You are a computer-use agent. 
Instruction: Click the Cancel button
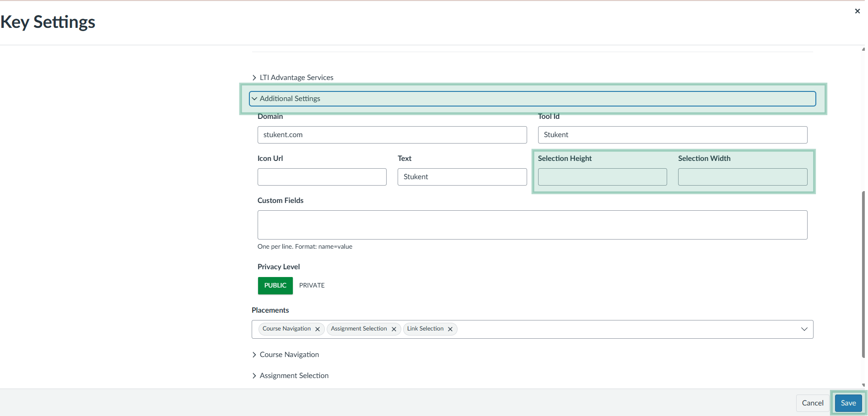812,403
